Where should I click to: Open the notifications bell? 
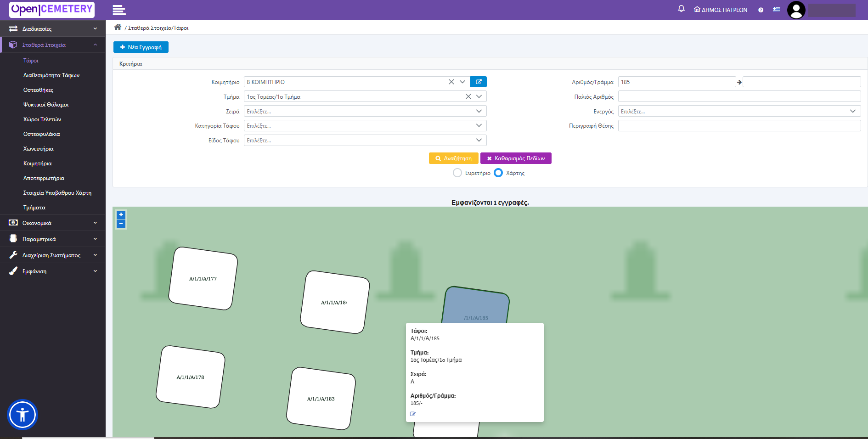click(681, 9)
